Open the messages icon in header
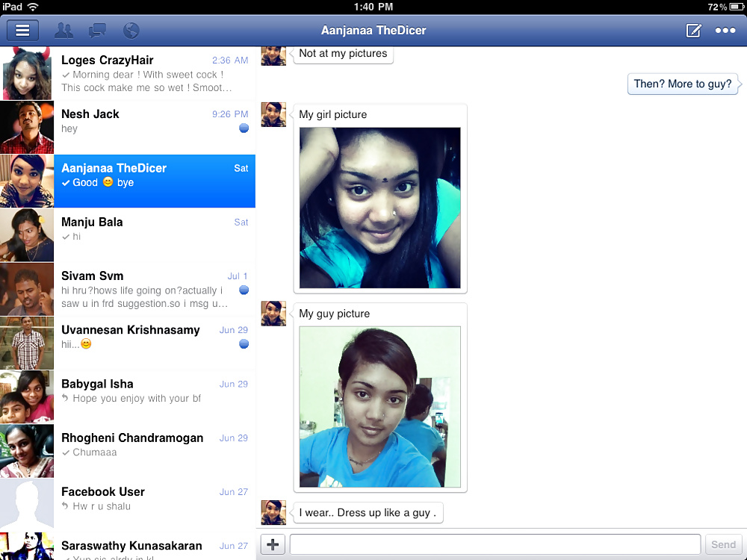 [x=97, y=31]
